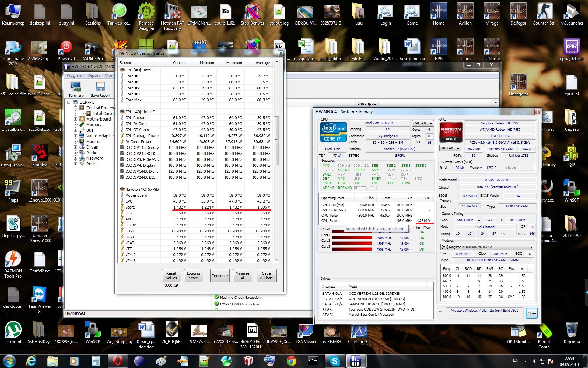Expand Motherboard tree node
The height and width of the screenshot is (368, 588).
click(x=76, y=119)
